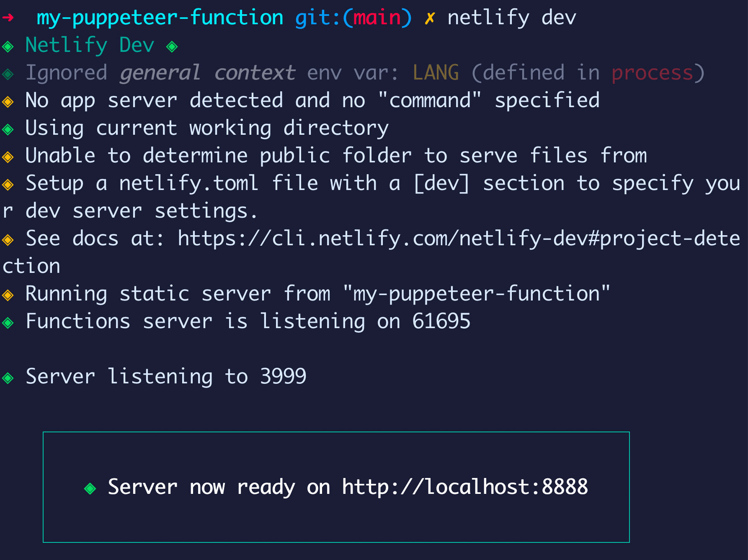Click the diamond beside 'Functions server is listening'
This screenshot has width=748, height=560.
(8, 322)
